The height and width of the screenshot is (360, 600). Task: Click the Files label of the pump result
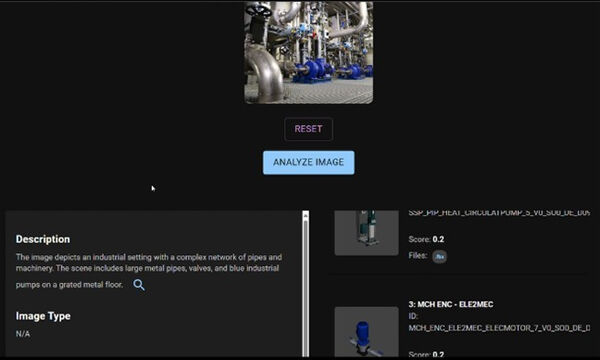(x=418, y=255)
